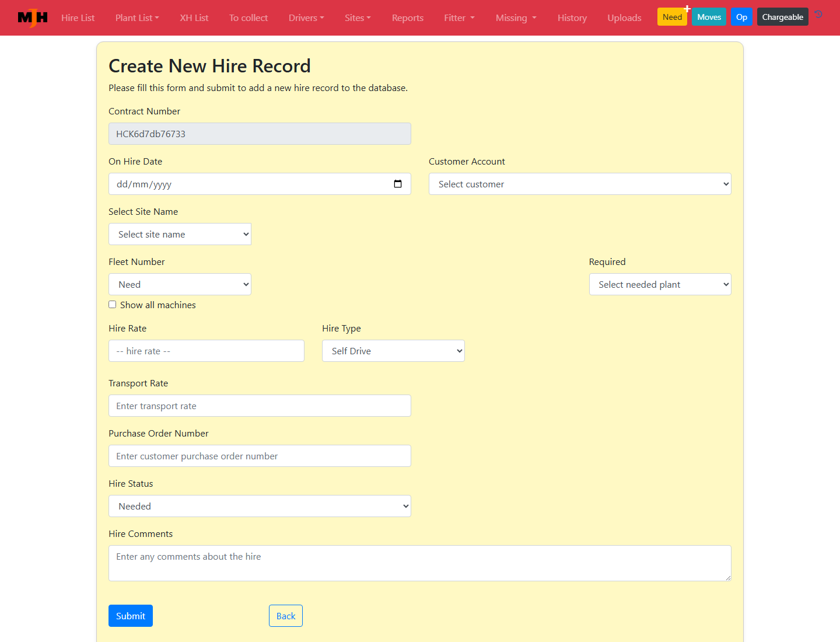840x642 pixels.
Task: Open the Reports page
Action: [x=408, y=18]
